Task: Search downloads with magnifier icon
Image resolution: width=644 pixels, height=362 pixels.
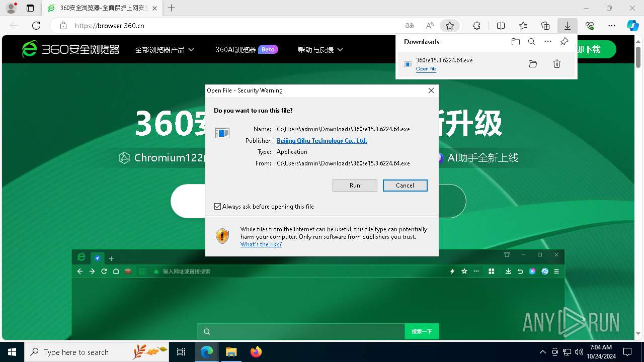Action: pyautogui.click(x=531, y=42)
